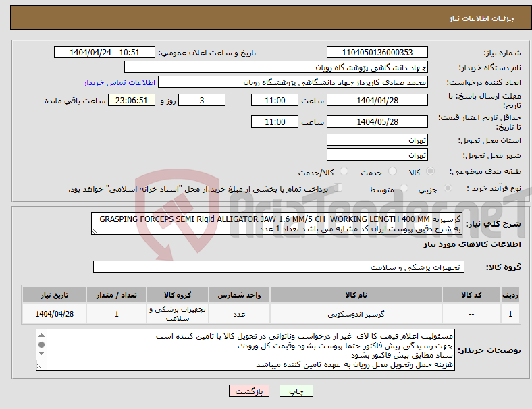Click the resize handle of description textarea
The image size is (532, 409).
[95, 231]
